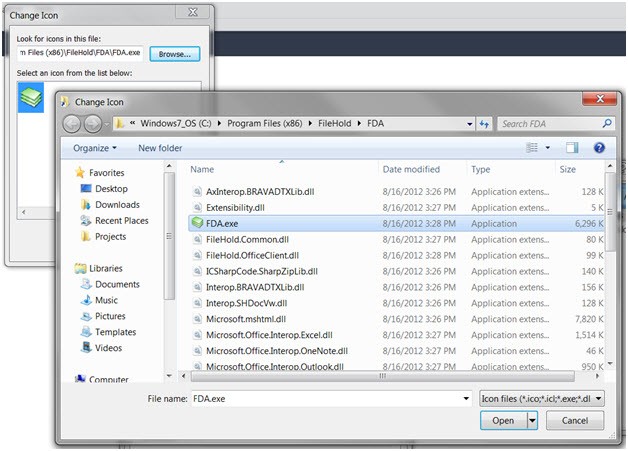The height and width of the screenshot is (451, 628).
Task: Sort by Type column header
Action: point(480,169)
